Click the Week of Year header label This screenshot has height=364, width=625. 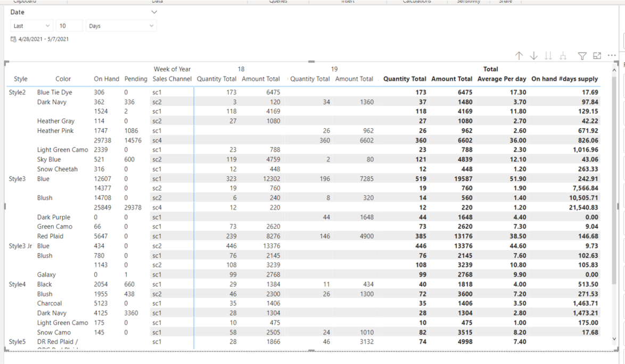coord(172,69)
